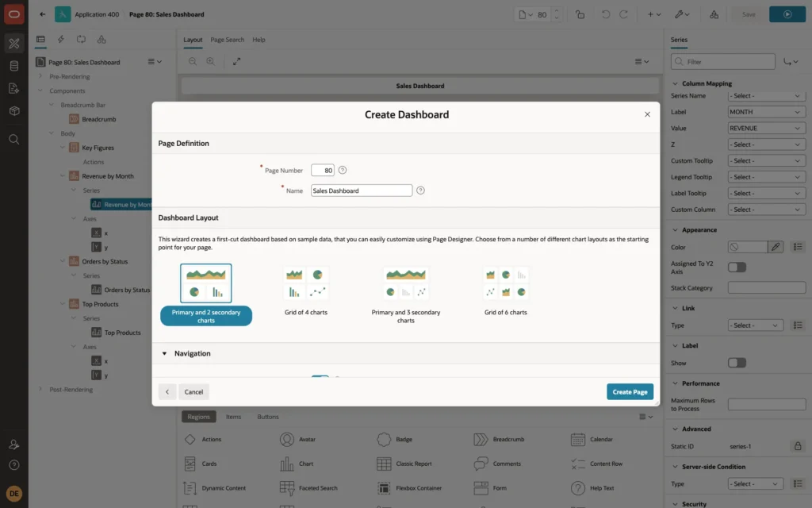
Task: Zoom out the layout view
Action: coord(193,61)
